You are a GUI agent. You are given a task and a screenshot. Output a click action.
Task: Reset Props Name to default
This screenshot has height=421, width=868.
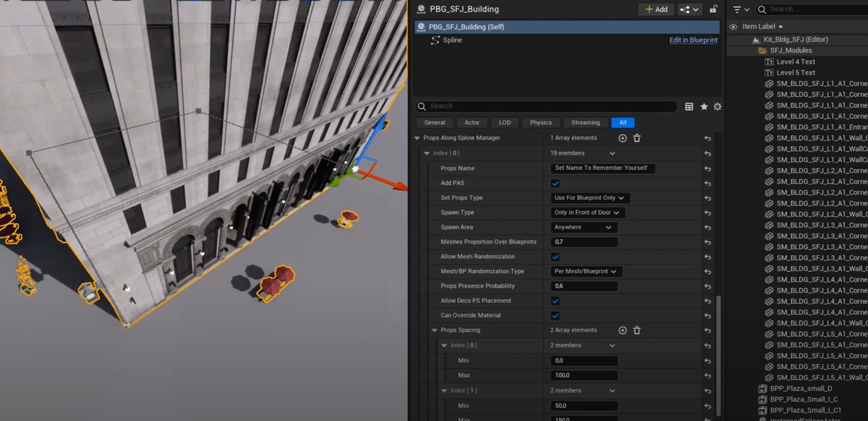tap(708, 169)
